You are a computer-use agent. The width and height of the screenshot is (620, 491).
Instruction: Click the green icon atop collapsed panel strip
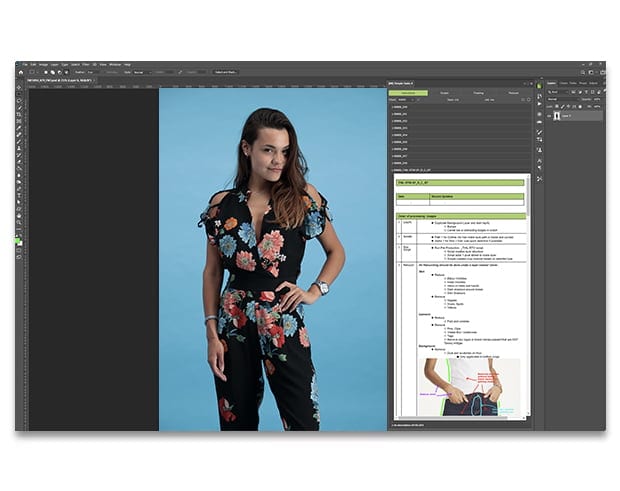(x=539, y=86)
